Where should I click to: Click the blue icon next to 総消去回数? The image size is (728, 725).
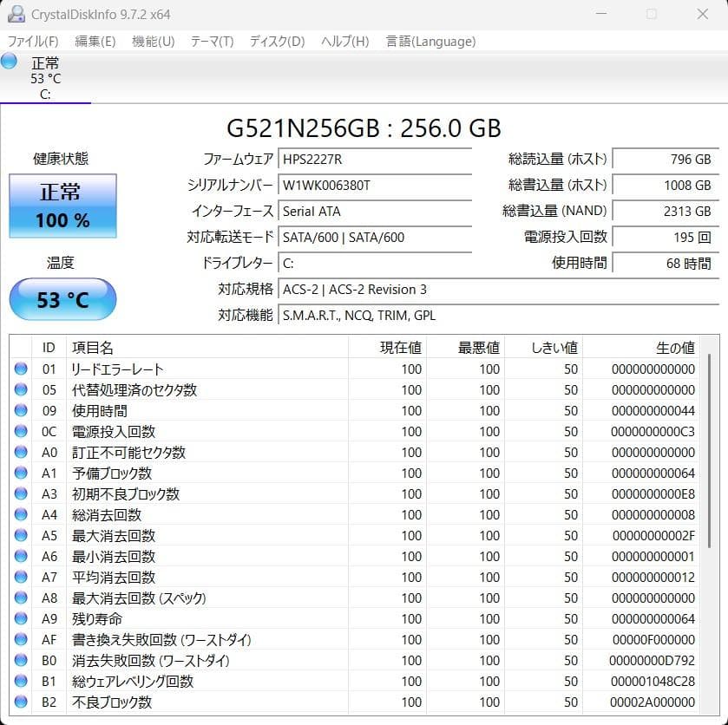20,514
